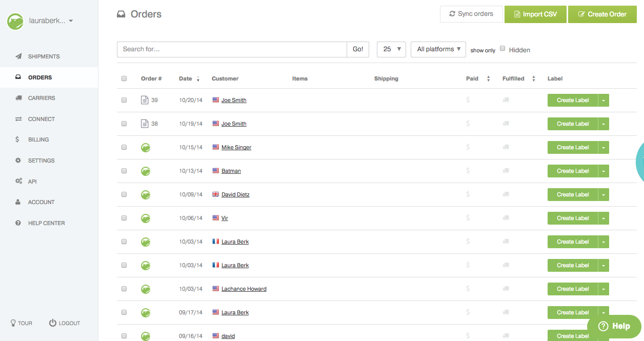Select the checkbox for order 39

124,100
